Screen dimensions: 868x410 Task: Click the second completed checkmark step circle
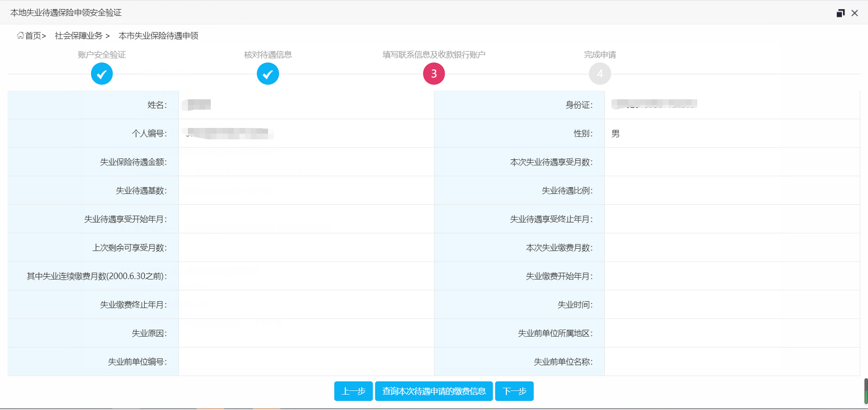(268, 74)
